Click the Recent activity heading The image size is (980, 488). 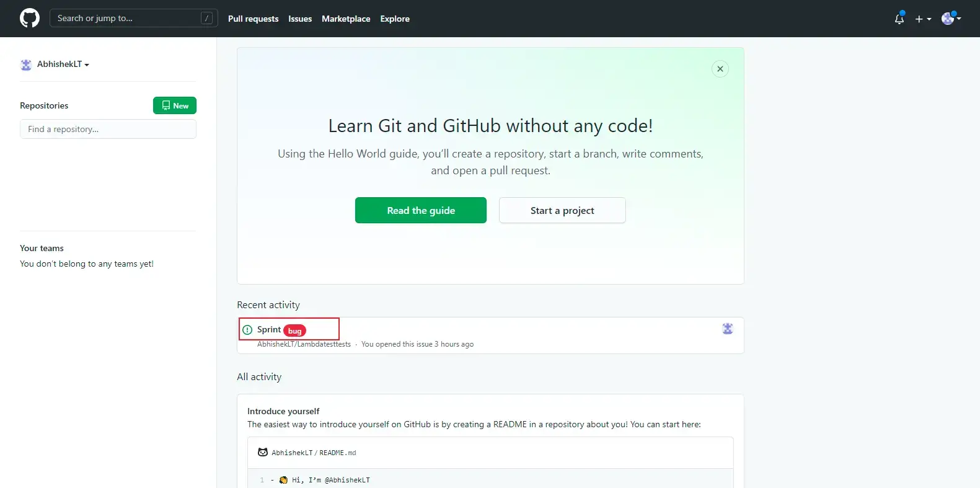(268, 305)
